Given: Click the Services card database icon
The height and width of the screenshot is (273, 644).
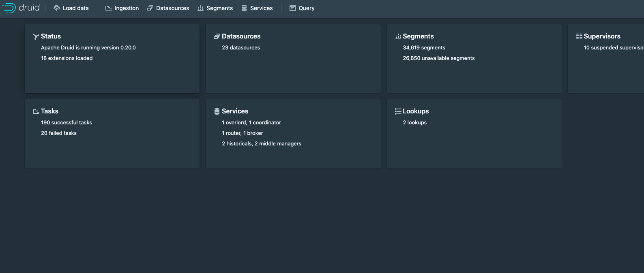Looking at the screenshot, I should [x=217, y=111].
